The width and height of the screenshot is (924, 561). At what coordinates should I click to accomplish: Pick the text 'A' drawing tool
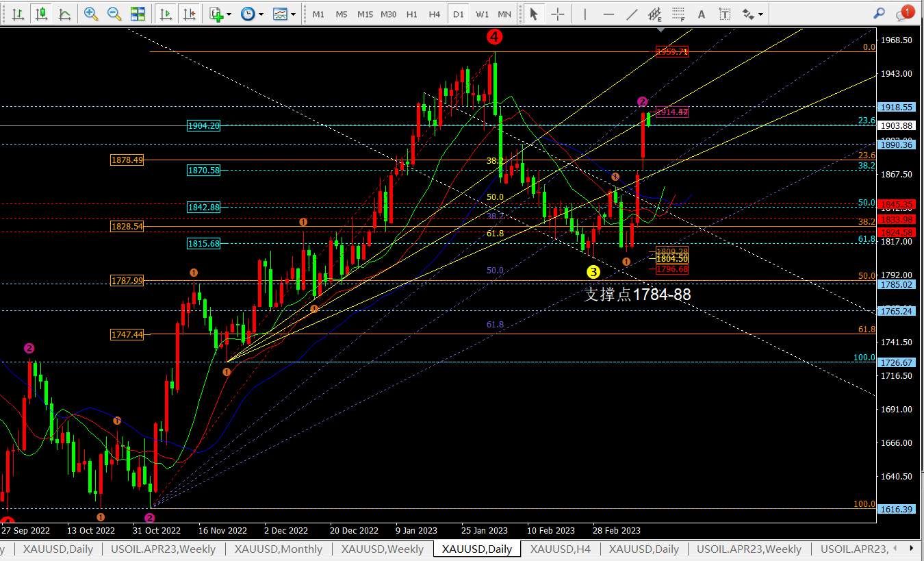[x=702, y=14]
